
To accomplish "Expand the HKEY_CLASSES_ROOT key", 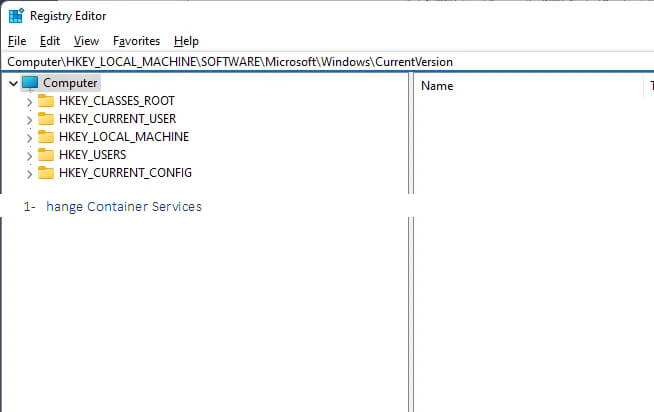I will click(x=29, y=102).
